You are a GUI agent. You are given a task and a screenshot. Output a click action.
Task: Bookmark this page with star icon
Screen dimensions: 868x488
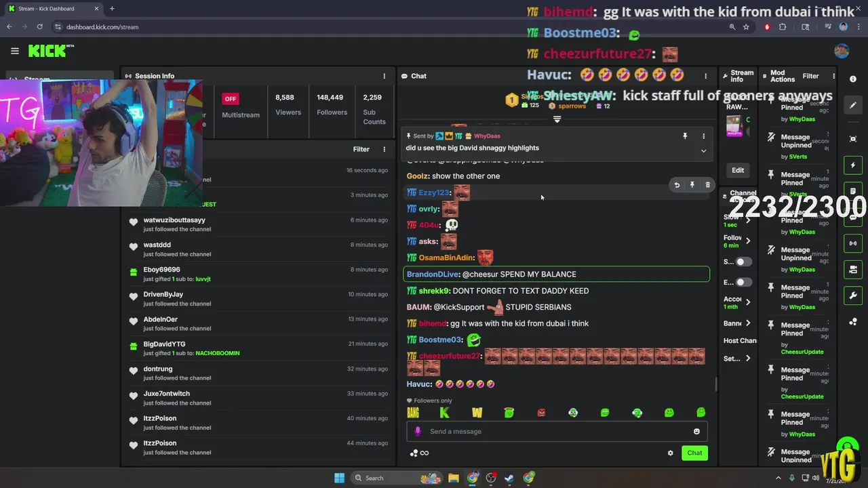[746, 27]
